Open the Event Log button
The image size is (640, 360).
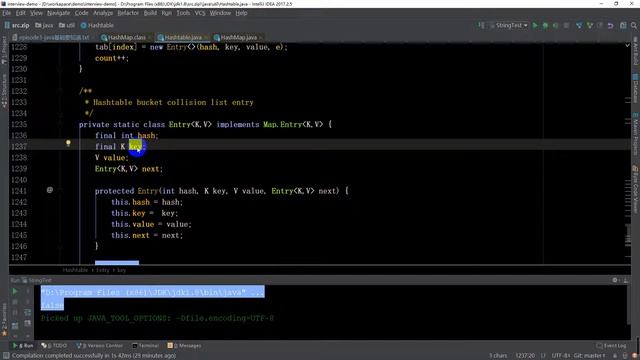click(611, 346)
